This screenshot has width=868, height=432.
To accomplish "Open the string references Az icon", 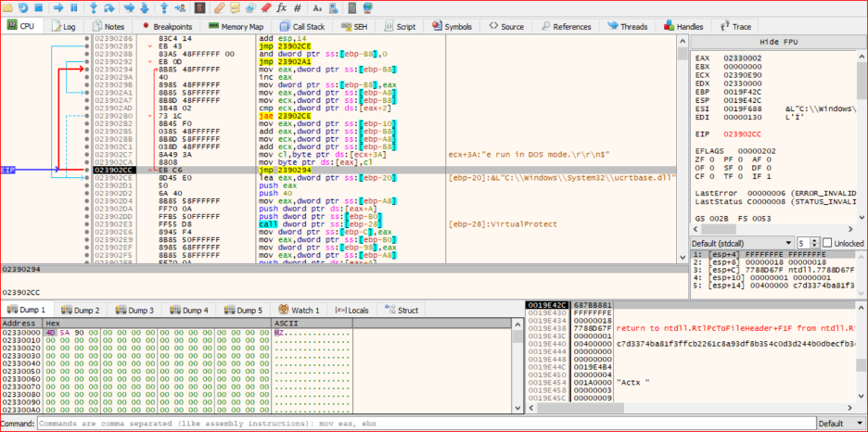I will pyautogui.click(x=317, y=7).
